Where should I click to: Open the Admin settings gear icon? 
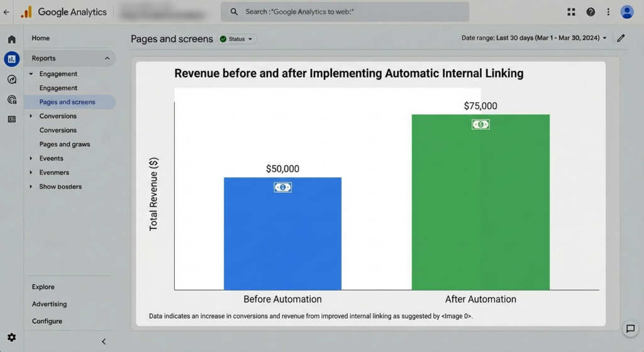(11, 338)
